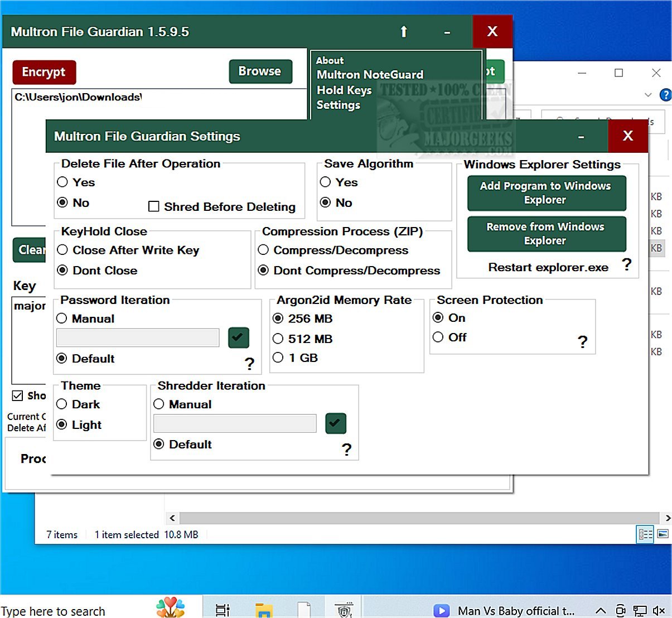Click the red Encrypt button
Viewport: 672px width, 618px height.
click(44, 72)
